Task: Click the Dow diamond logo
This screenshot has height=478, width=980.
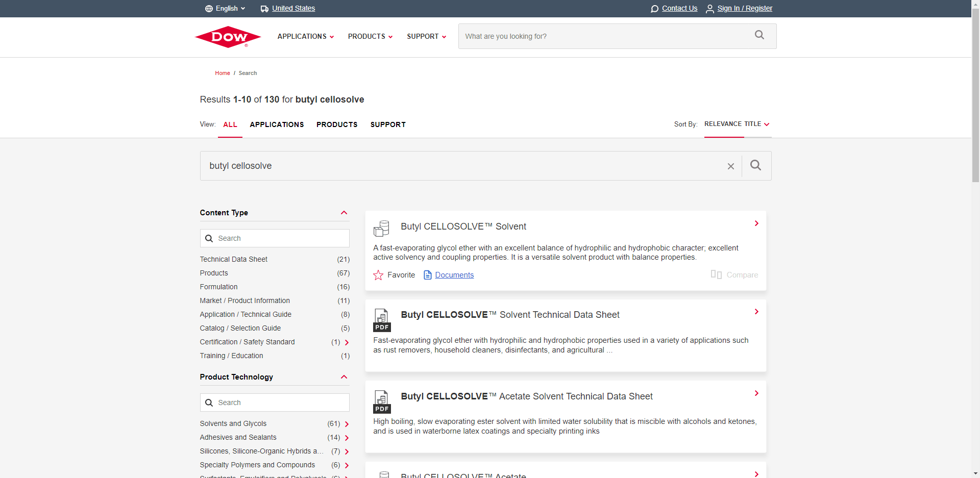Action: 227,36
